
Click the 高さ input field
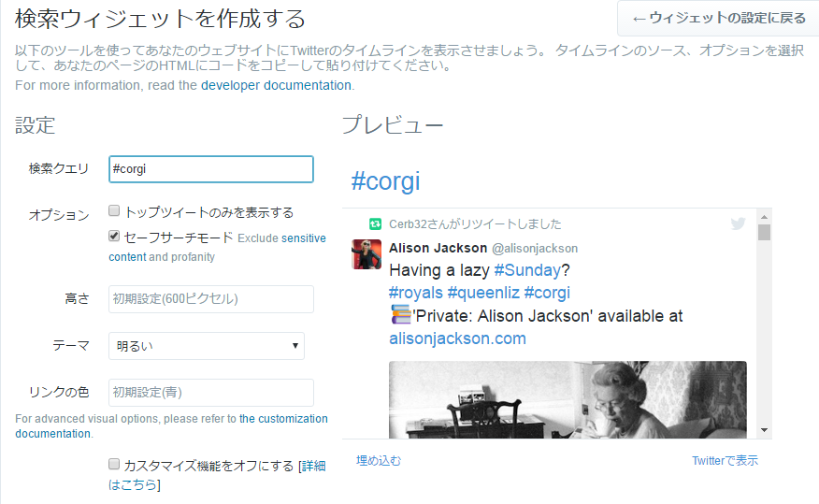210,299
